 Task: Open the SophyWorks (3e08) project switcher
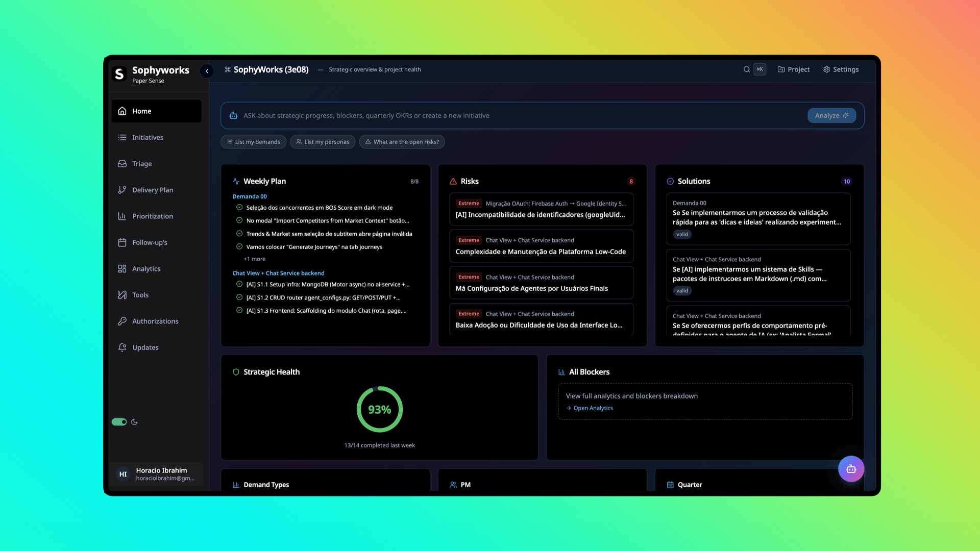pyautogui.click(x=271, y=69)
